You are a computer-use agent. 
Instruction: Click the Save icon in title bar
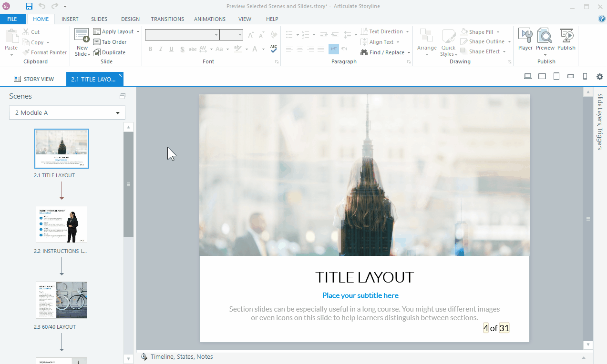pyautogui.click(x=29, y=6)
